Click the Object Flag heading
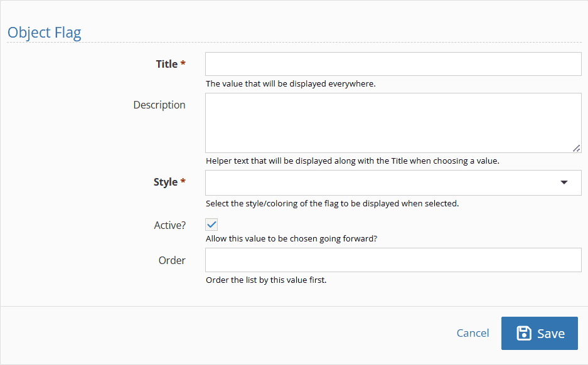 point(45,33)
